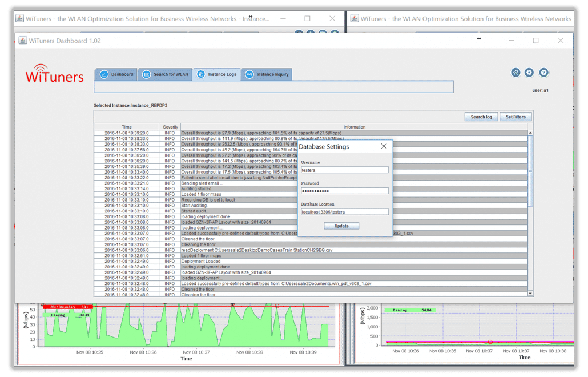The width and height of the screenshot is (588, 377).
Task: Close the WiTuners Dashboard 1.02 window
Action: coord(560,41)
